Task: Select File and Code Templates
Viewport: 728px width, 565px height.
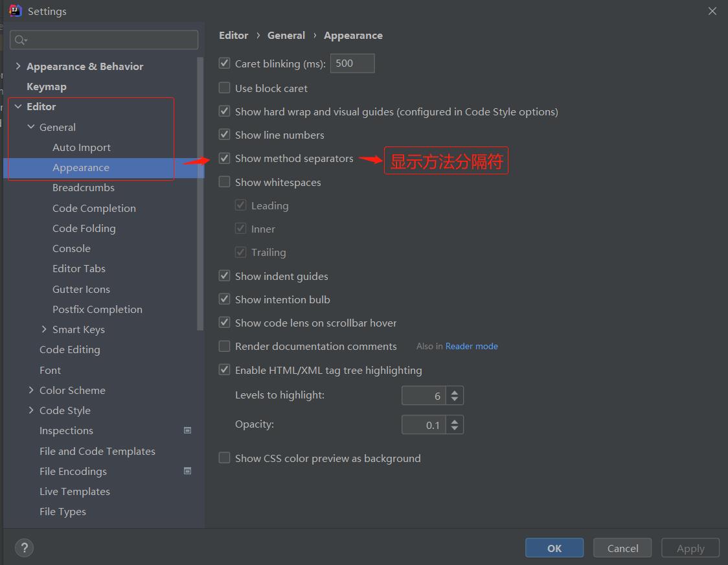Action: coord(98,451)
